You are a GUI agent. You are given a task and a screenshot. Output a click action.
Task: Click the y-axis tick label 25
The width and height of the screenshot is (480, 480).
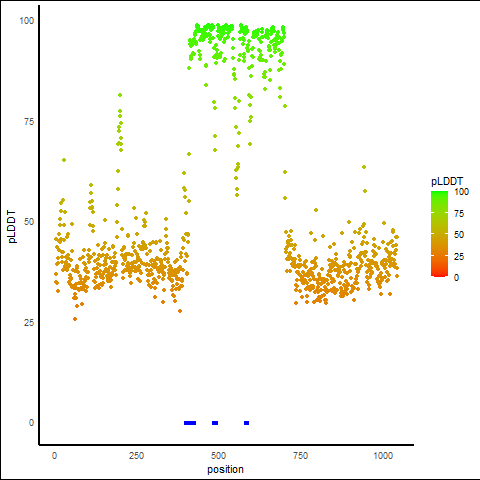pos(29,323)
